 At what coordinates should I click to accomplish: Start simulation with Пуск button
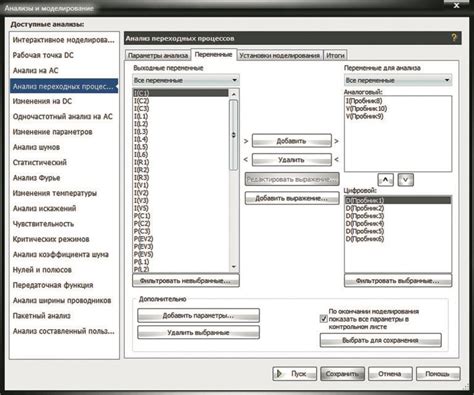click(295, 374)
